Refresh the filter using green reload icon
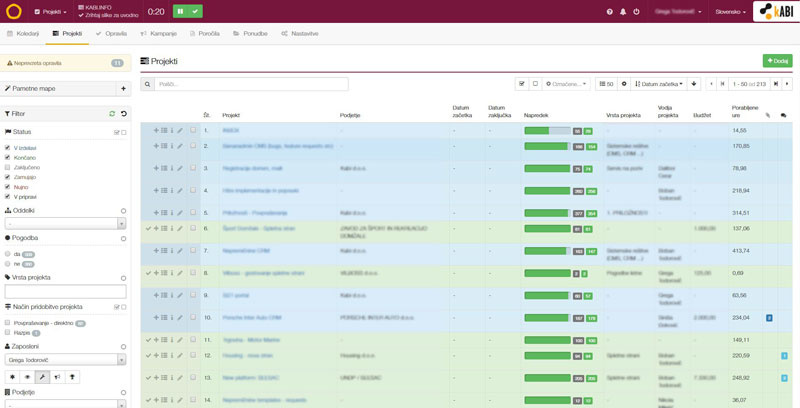The height and width of the screenshot is (408, 800). 112,114
